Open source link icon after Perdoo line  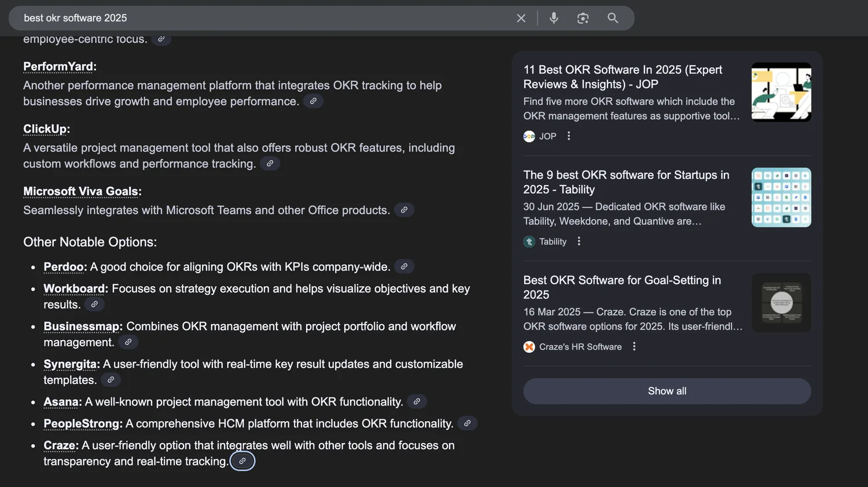click(x=404, y=267)
